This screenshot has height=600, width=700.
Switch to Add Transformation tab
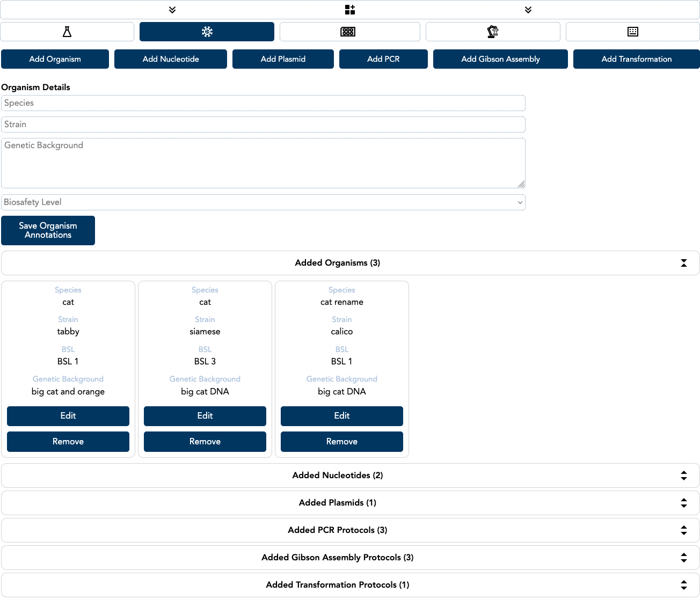pos(636,59)
